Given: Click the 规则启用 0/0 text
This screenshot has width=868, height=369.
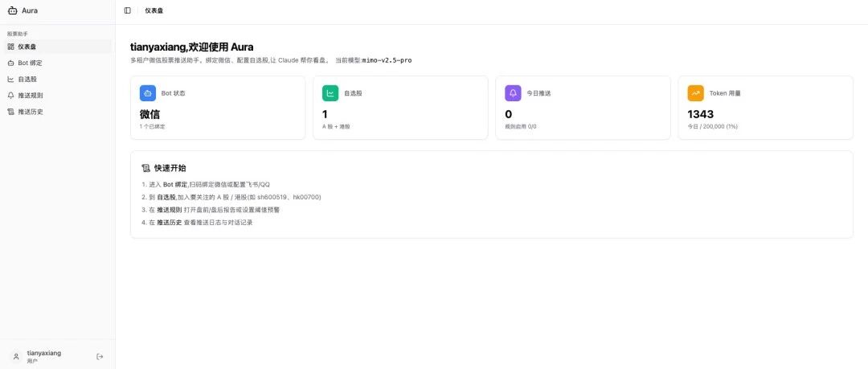Looking at the screenshot, I should 520,126.
